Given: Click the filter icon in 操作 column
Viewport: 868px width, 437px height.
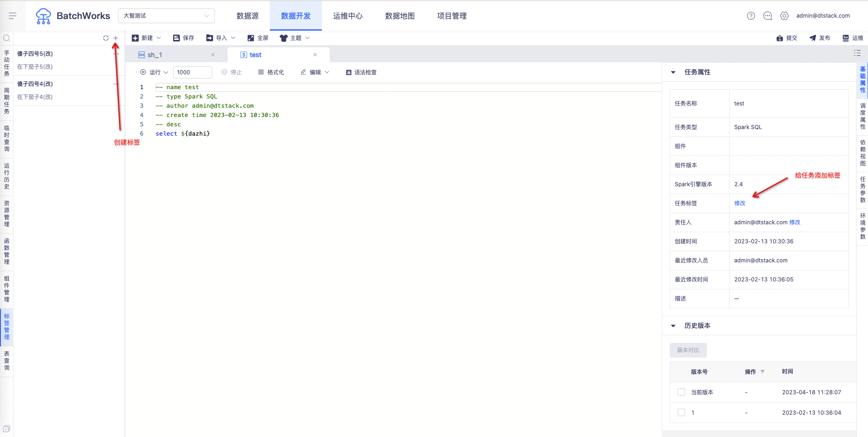Looking at the screenshot, I should coord(763,372).
